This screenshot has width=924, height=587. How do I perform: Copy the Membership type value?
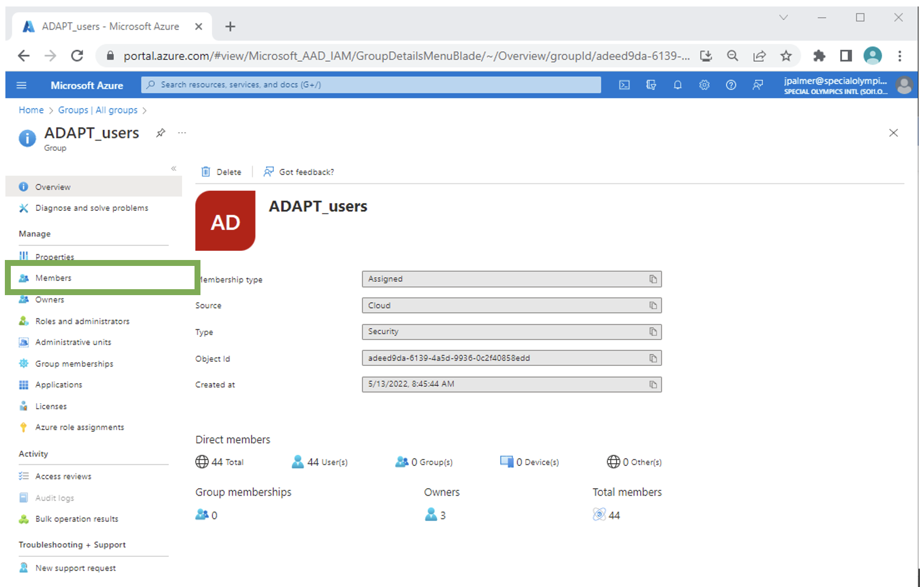click(x=653, y=279)
